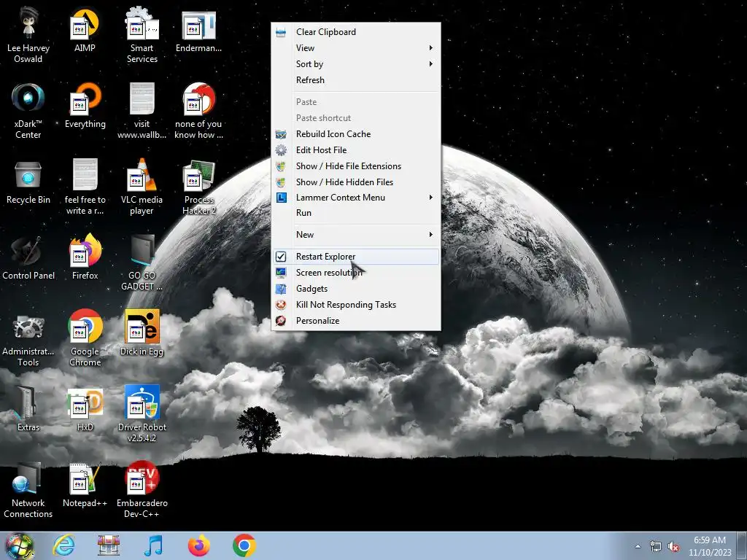747x560 pixels.
Task: Select the 'none of you know how' icon
Action: tap(198, 111)
